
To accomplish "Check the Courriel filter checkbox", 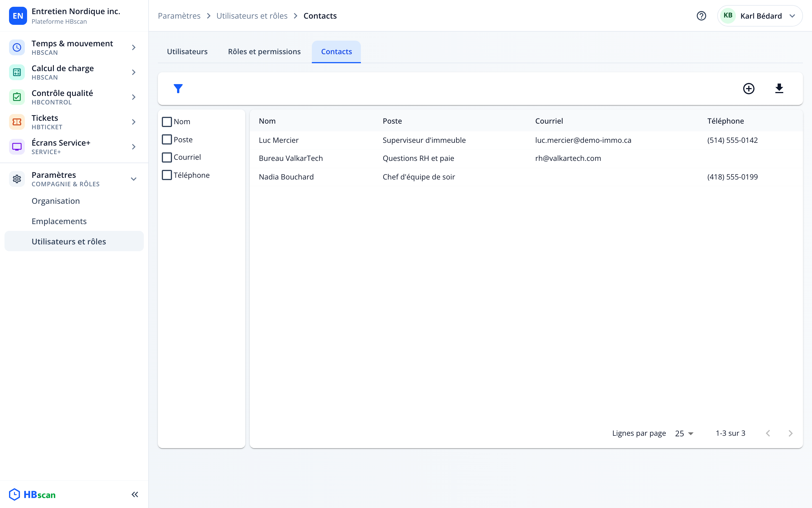I will coord(167,157).
